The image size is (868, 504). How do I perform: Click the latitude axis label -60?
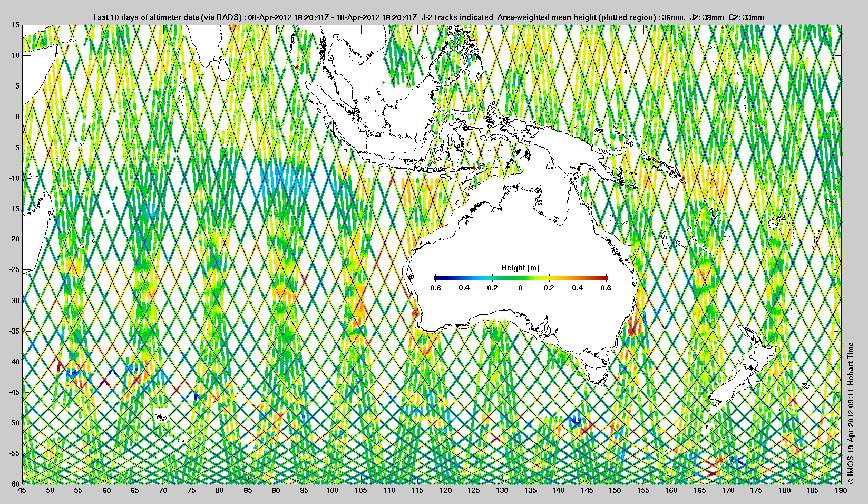point(14,483)
